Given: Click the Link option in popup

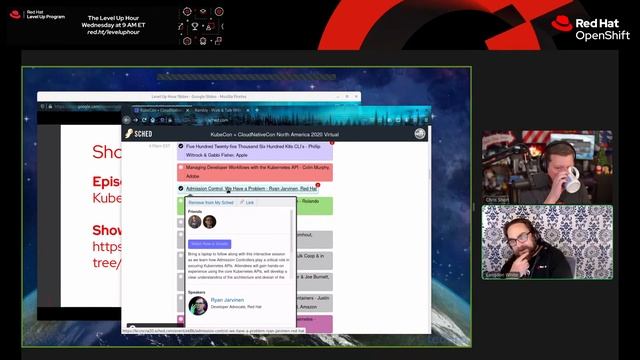Looking at the screenshot, I should point(247,202).
